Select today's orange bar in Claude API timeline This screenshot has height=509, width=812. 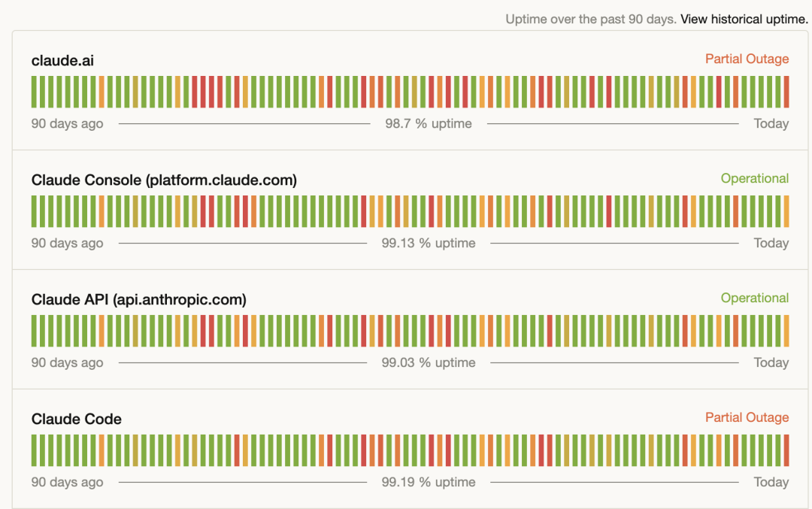[786, 331]
